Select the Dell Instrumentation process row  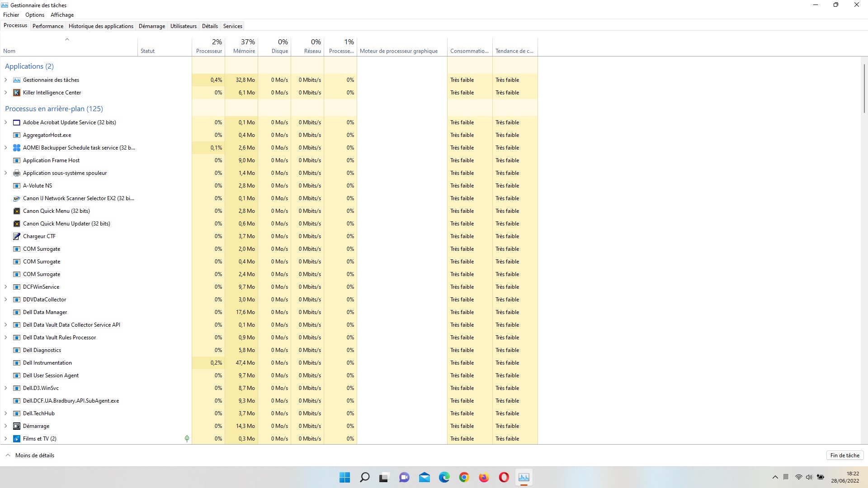[269, 363]
